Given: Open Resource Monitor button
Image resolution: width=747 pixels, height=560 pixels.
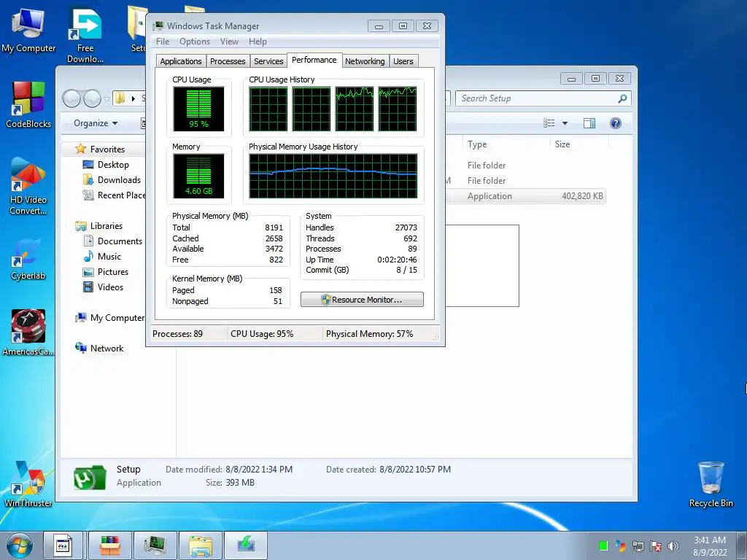Looking at the screenshot, I should click(x=362, y=300).
